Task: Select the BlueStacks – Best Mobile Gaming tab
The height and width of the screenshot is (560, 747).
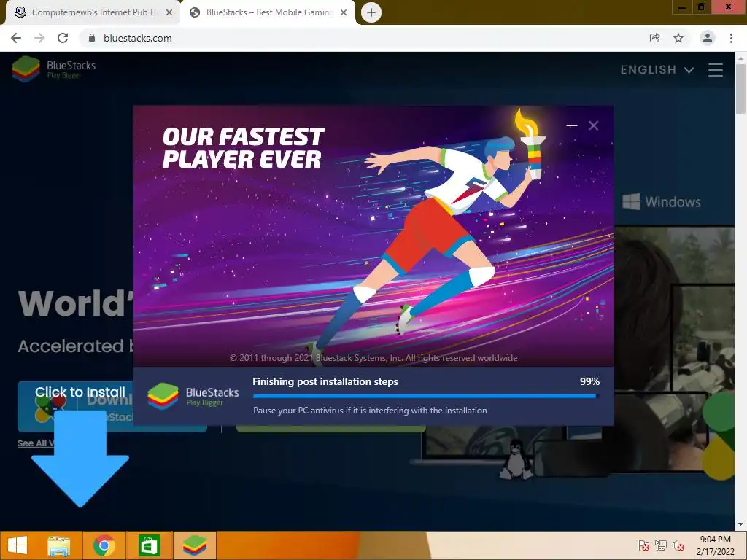Action: click(x=268, y=12)
